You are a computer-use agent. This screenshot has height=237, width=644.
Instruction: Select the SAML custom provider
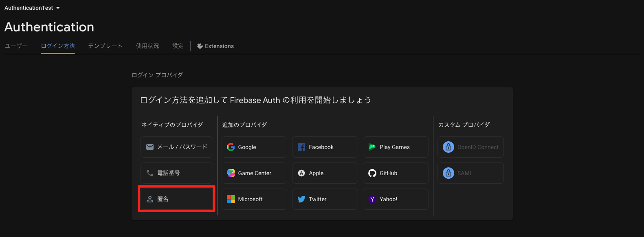click(471, 173)
